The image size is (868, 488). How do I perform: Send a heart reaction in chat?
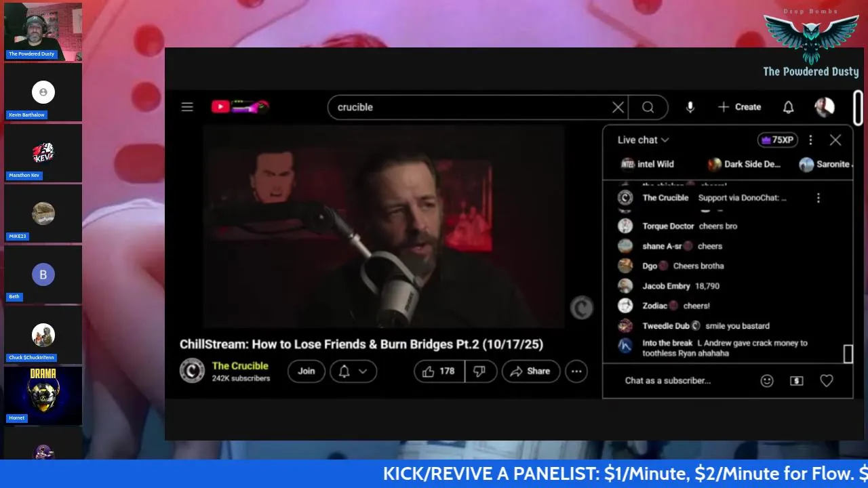(827, 381)
